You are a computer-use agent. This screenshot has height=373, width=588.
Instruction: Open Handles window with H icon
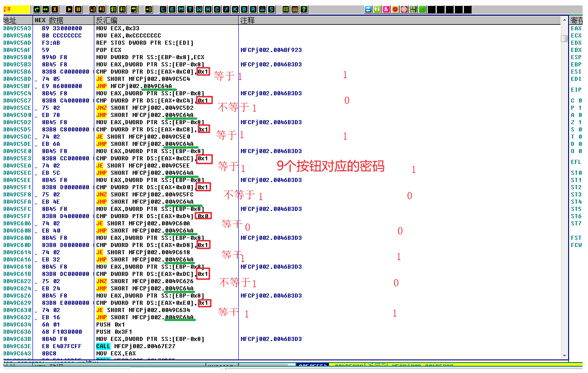click(x=208, y=9)
